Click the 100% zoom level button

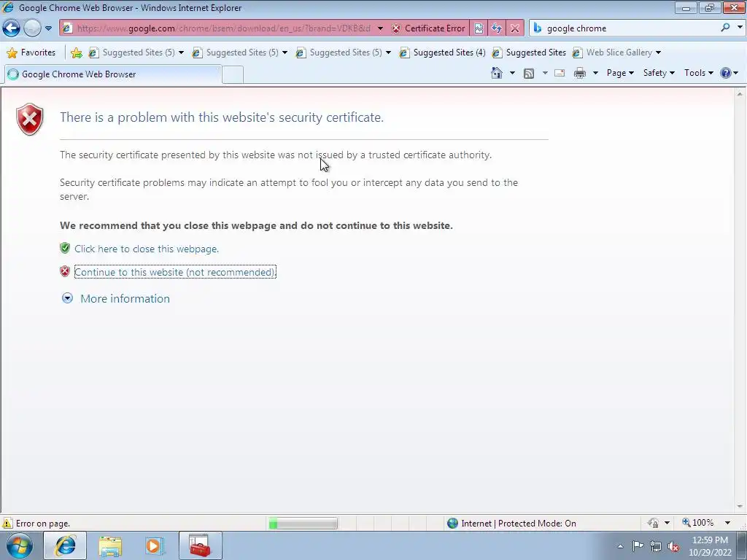(x=697, y=523)
